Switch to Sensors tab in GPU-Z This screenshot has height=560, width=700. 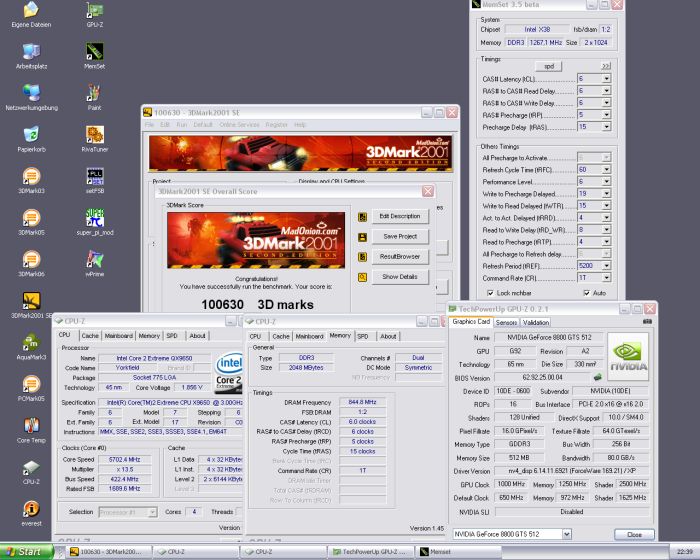coord(506,322)
